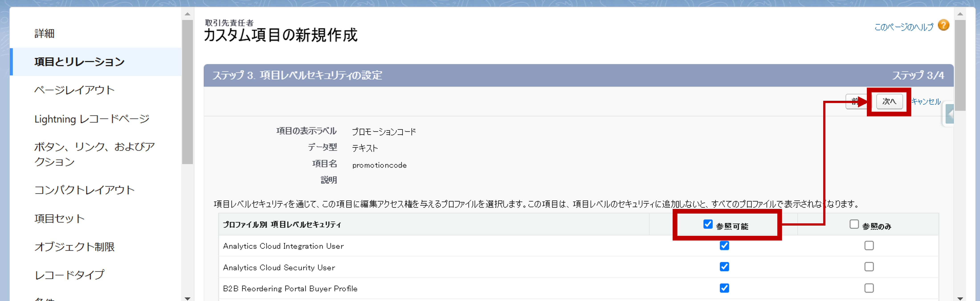Click the プロファイル別 項目レベルセキュリティ column header
The image size is (980, 301).
[x=282, y=225]
